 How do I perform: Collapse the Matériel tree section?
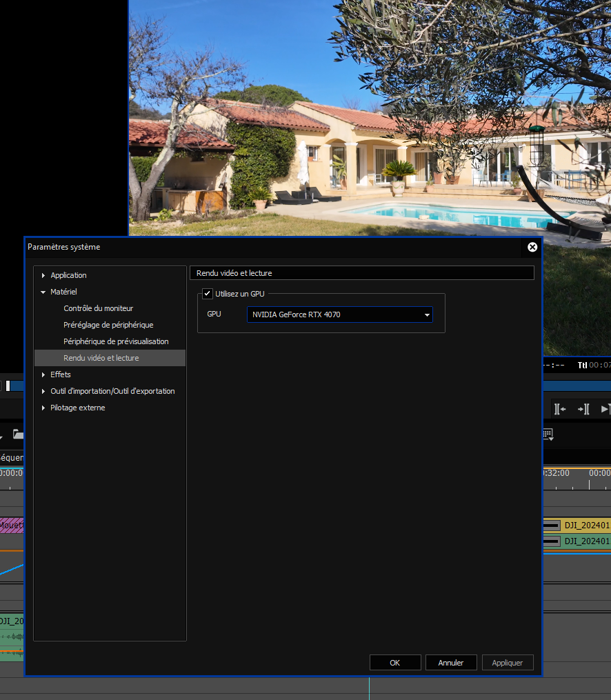pyautogui.click(x=43, y=292)
